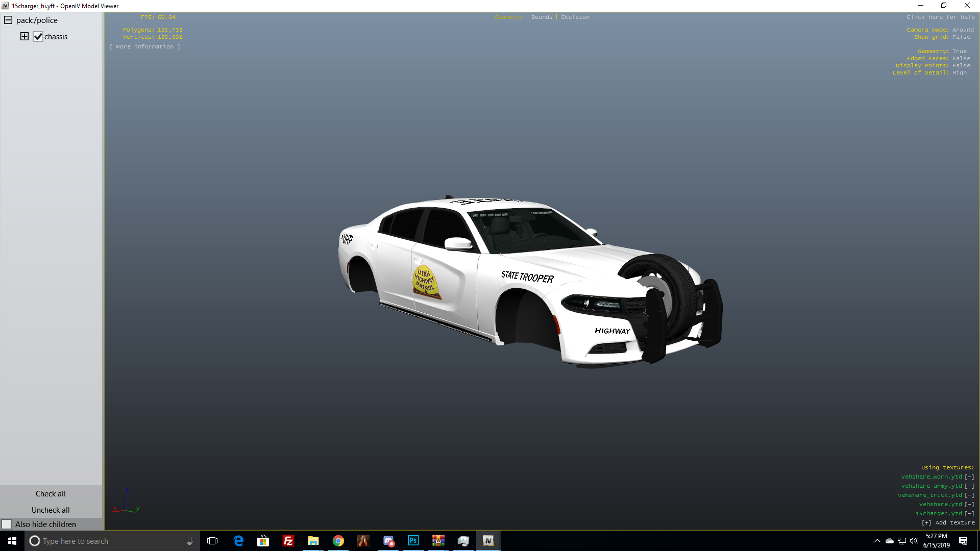980x551 pixels.
Task: Remove vehshare_worn.ytd texture with [-]
Action: [969, 477]
